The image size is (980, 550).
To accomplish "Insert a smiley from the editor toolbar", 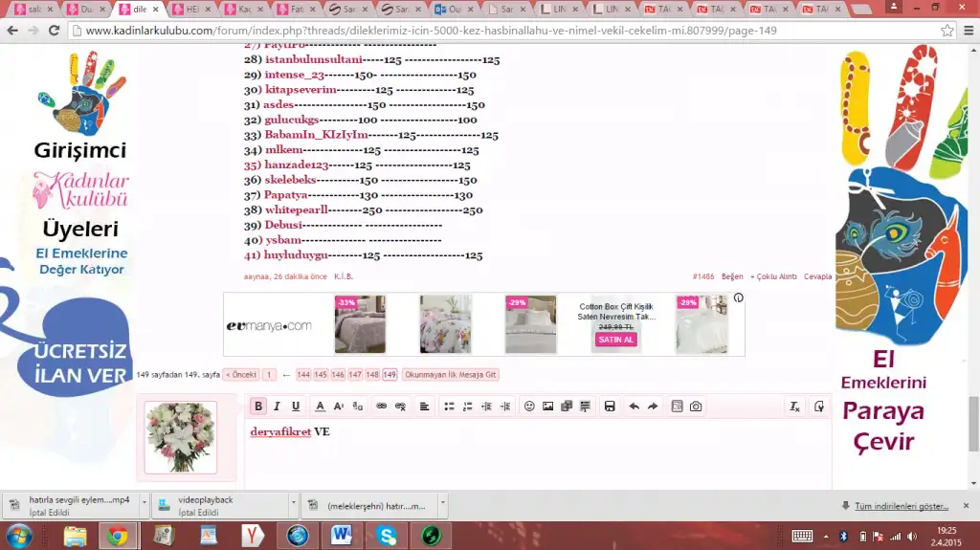I will [x=529, y=407].
